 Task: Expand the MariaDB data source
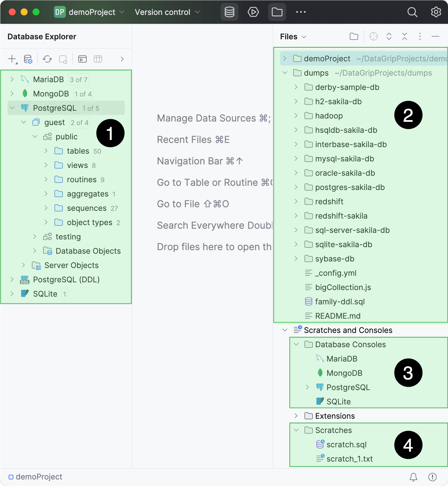pos(12,79)
